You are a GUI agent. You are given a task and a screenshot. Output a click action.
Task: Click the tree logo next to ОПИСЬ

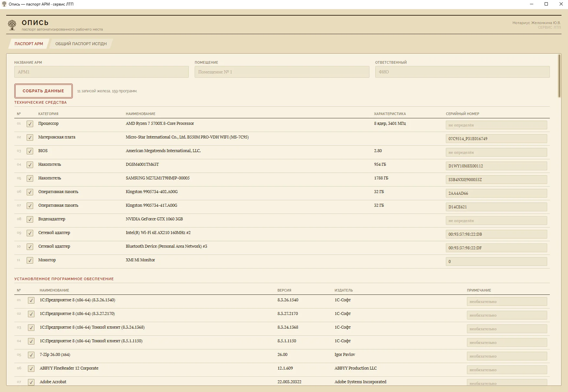12,25
